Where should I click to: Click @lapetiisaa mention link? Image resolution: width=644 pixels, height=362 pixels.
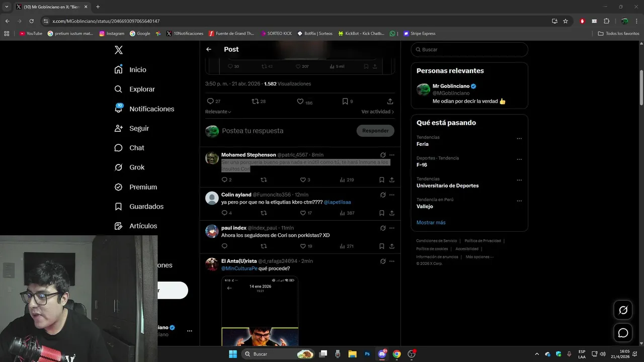[337, 202]
